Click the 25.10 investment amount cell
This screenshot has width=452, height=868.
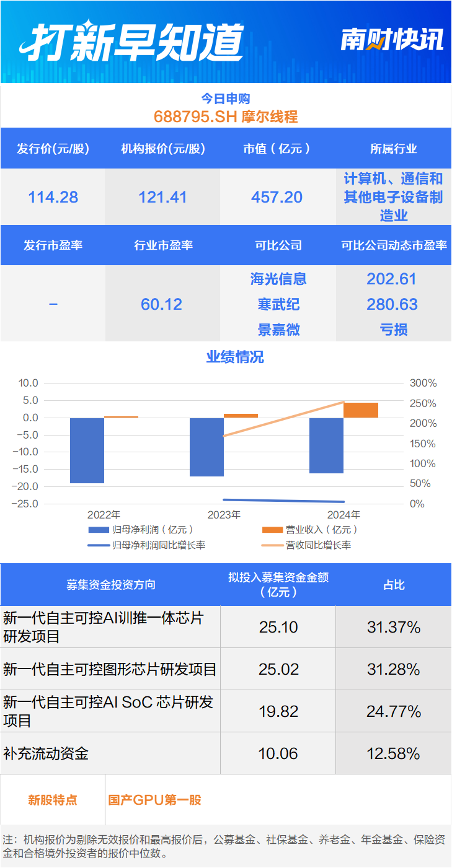(278, 628)
